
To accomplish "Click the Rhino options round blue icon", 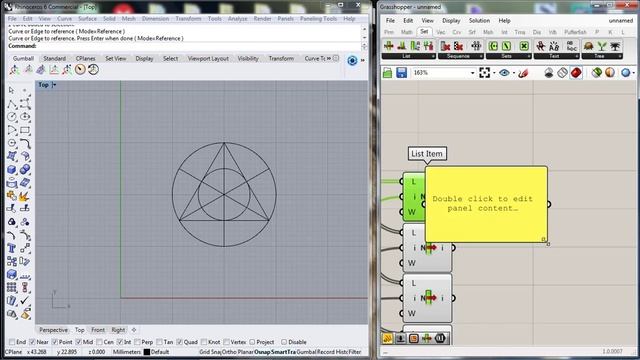I will tap(352, 60).
